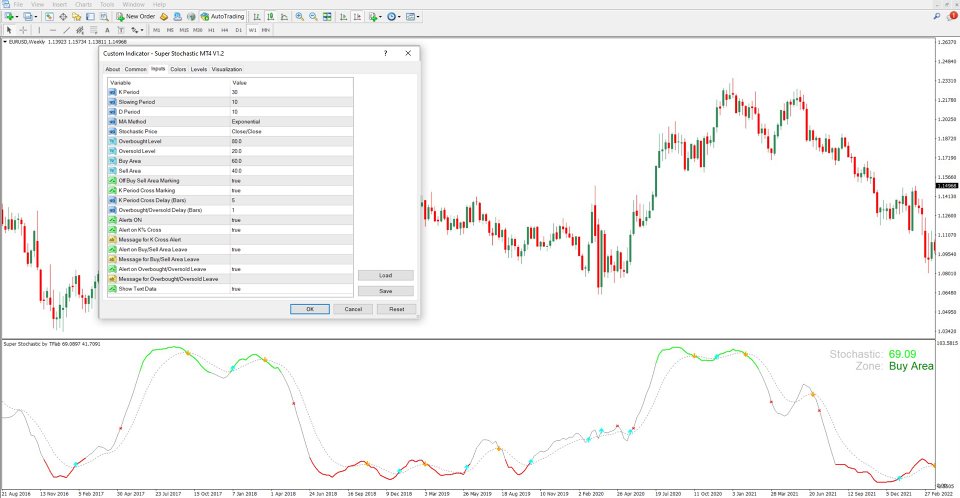Click the Zoom In magnifier icon
The image size is (960, 498).
click(x=300, y=17)
